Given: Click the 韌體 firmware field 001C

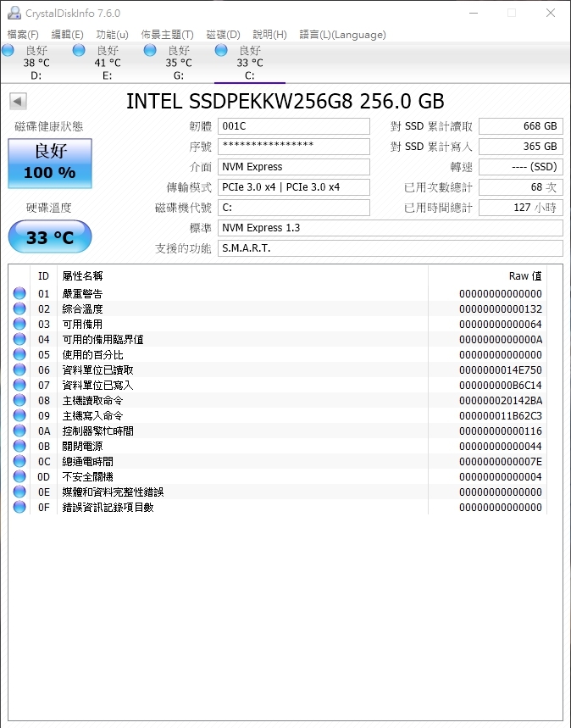Looking at the screenshot, I should [294, 126].
